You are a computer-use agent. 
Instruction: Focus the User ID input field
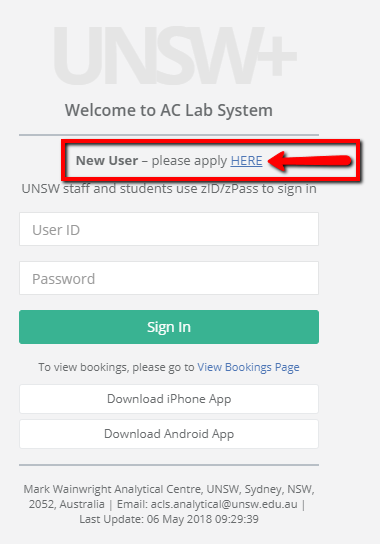pyautogui.click(x=169, y=229)
